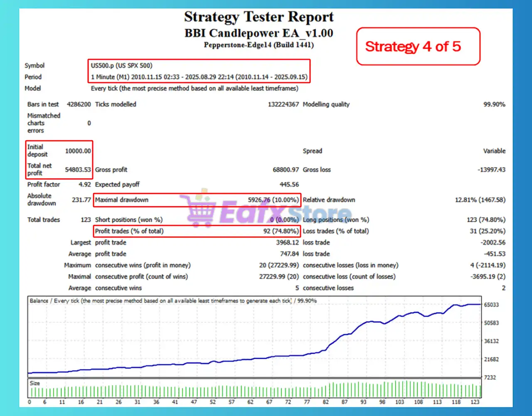Click the Gross loss value -13997.43
The height and width of the screenshot is (416, 532).
(x=491, y=169)
